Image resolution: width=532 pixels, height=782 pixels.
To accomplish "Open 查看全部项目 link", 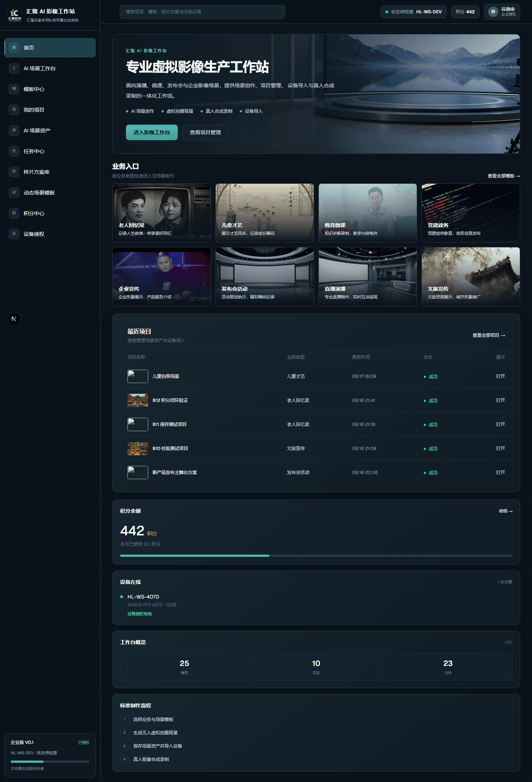I will point(489,335).
